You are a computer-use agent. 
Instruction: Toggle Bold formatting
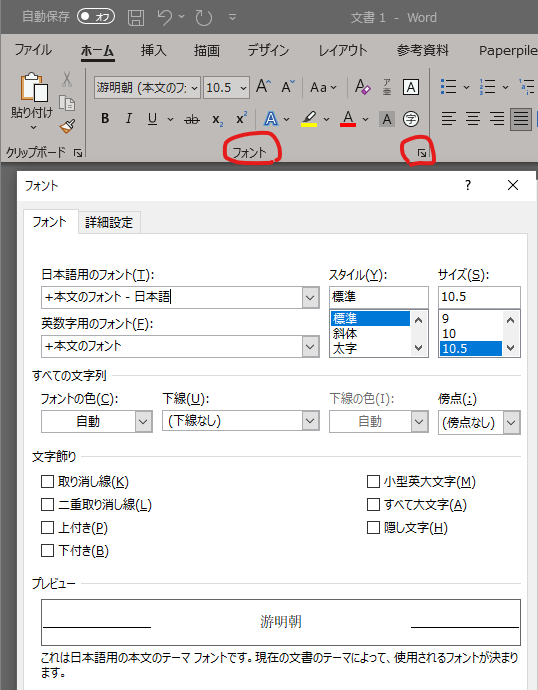point(105,119)
